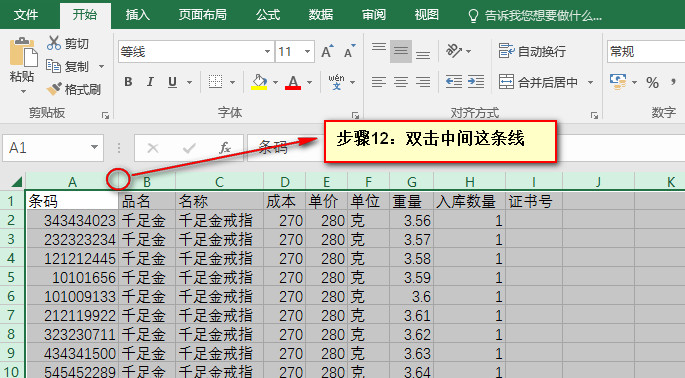The image size is (685, 378).
Task: Expand the Copy dropdown arrow
Action: 101,66
